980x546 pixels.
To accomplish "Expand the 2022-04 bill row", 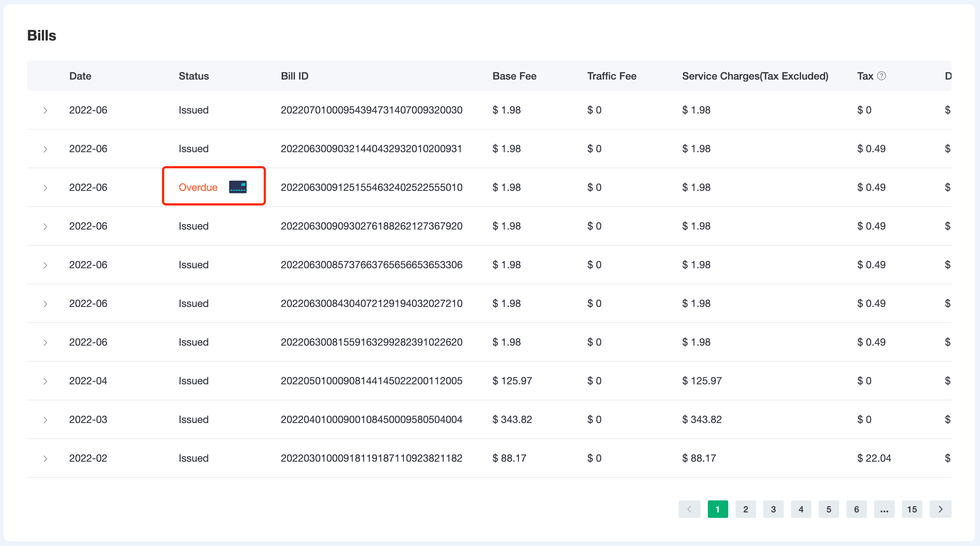I will [x=45, y=381].
